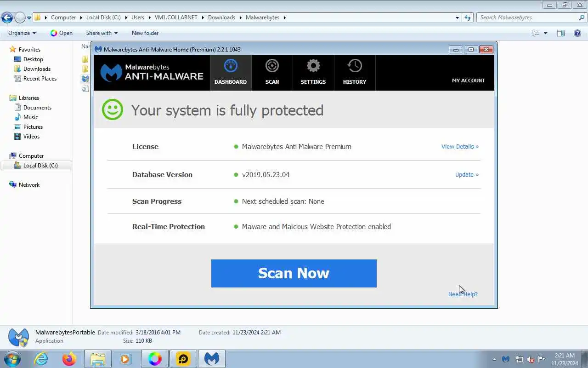Click the Malwarebytes title bar icon

[x=98, y=49]
